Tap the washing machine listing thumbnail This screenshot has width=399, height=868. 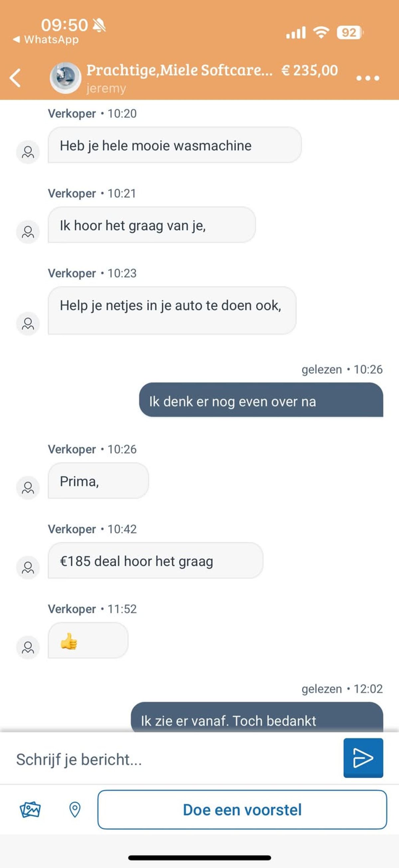coord(65,78)
